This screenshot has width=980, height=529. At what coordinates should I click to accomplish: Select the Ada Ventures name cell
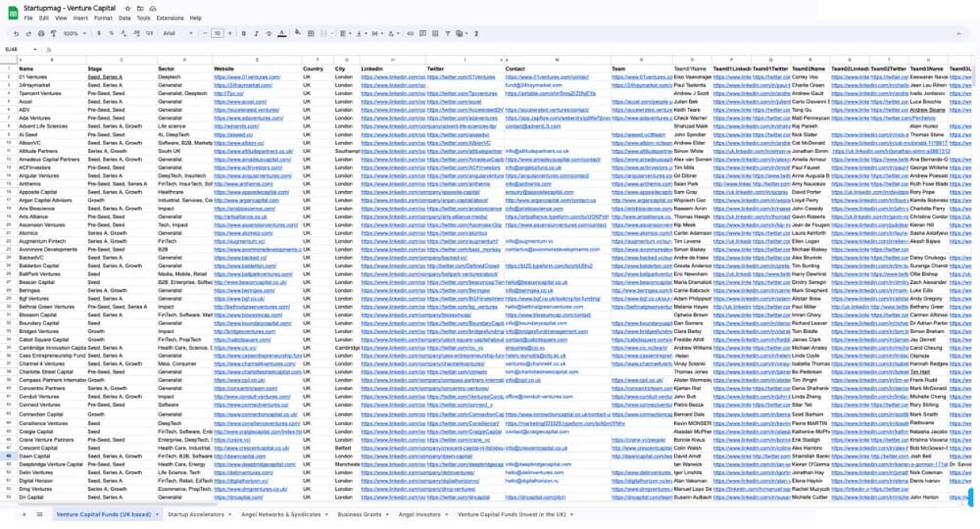[x=52, y=118]
